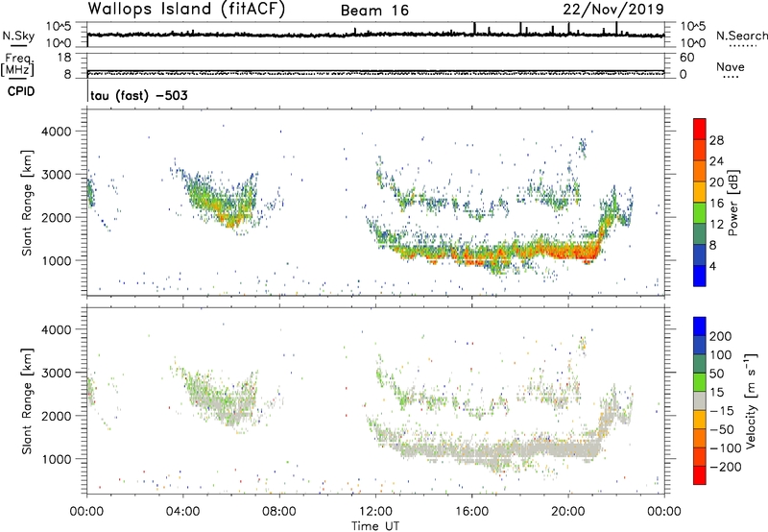
Task: Click the 'Slant Range [km]' label of power panel
Action: (x=27, y=203)
